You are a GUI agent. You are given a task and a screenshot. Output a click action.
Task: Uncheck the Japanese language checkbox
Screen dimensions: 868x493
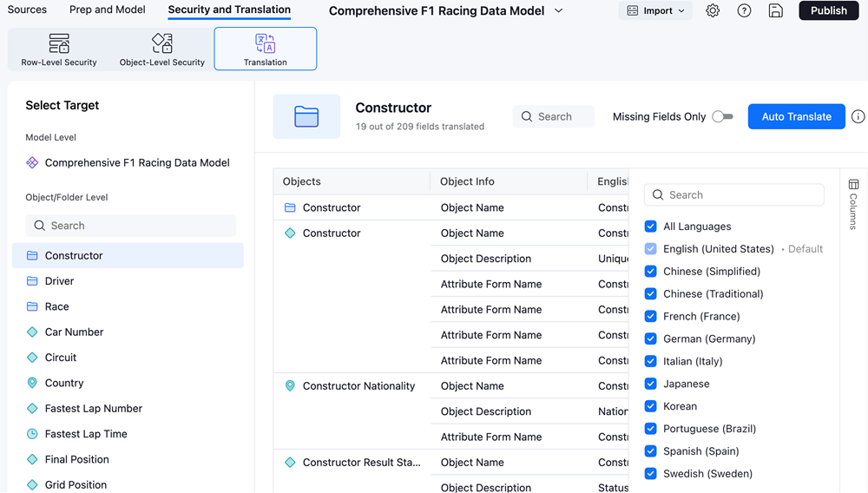coord(650,384)
